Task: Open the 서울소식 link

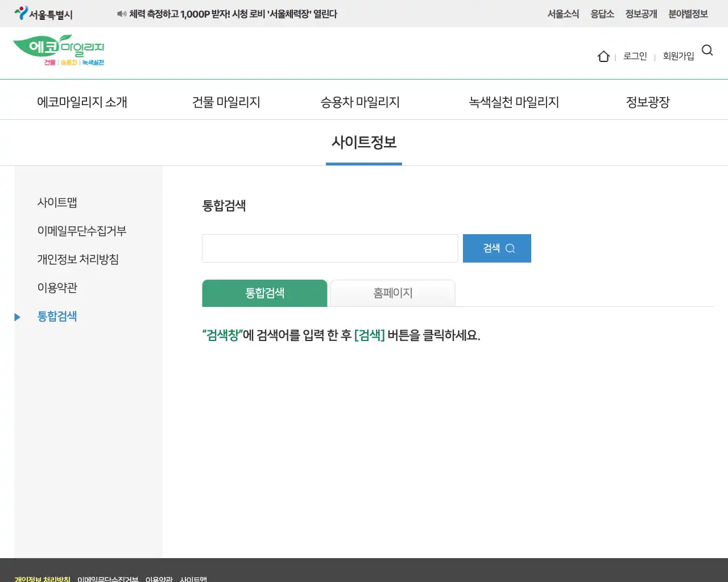Action: tap(563, 14)
